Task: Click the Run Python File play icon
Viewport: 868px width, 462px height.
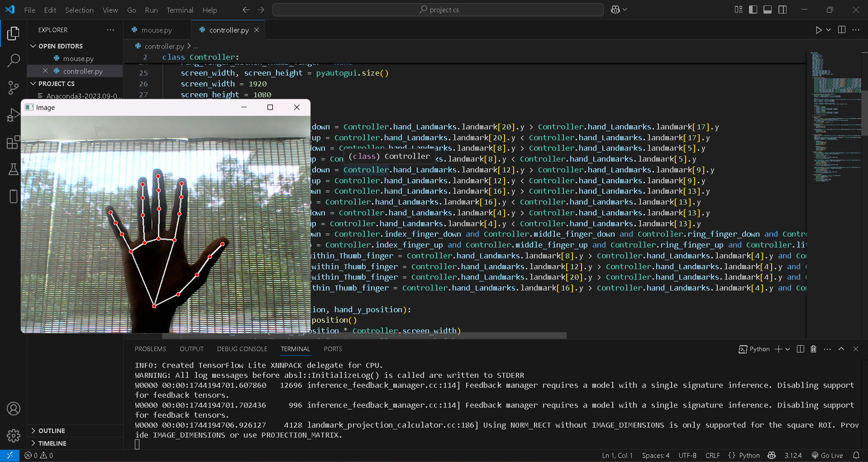Action: 818,30
